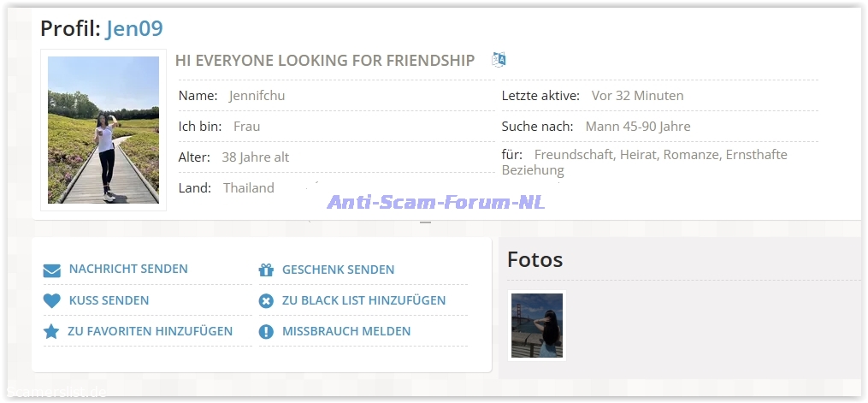
Task: Click the Anti-Scam-Forum-NL watermark text
Action: pos(436,202)
